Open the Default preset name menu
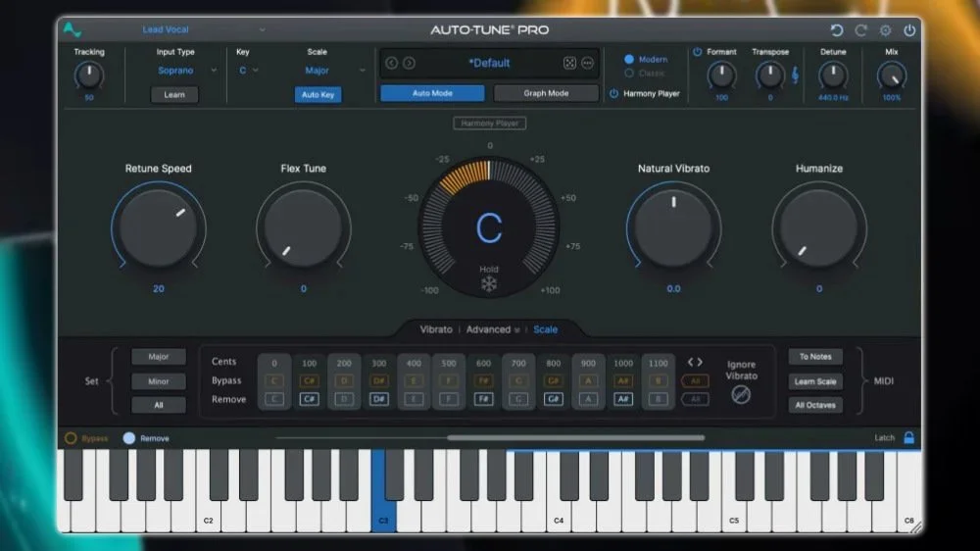980x551 pixels. point(489,63)
